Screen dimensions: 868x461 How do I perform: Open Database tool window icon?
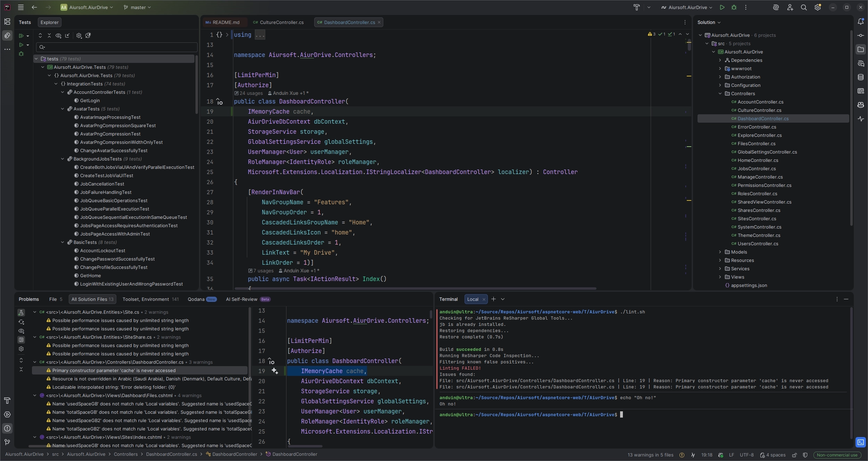pyautogui.click(x=861, y=77)
